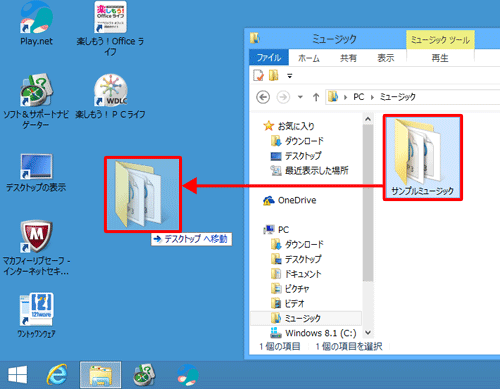Open the Play.net desktop shortcut
500x389 pixels.
pyautogui.click(x=36, y=23)
